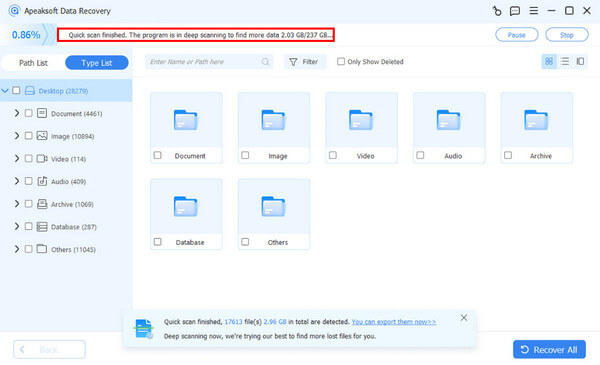Expand the Video (114) node

tap(17, 158)
